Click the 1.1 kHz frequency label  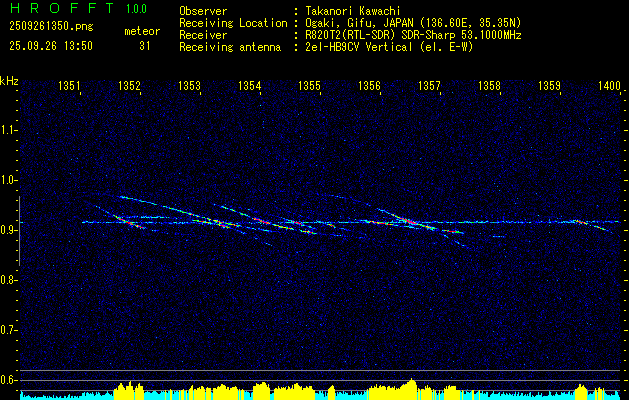8,130
